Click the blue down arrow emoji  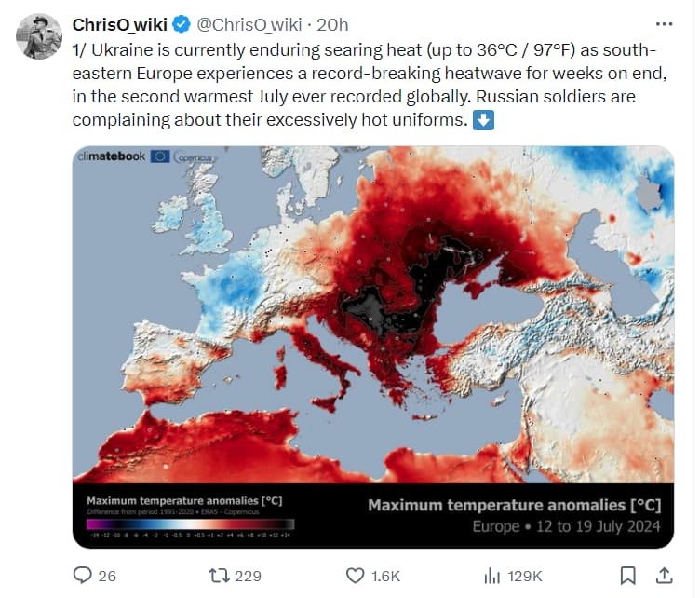tap(483, 120)
